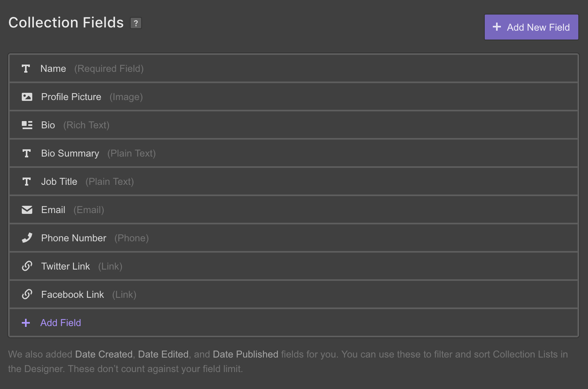
Task: Select the Job Title field label
Action: pos(59,182)
